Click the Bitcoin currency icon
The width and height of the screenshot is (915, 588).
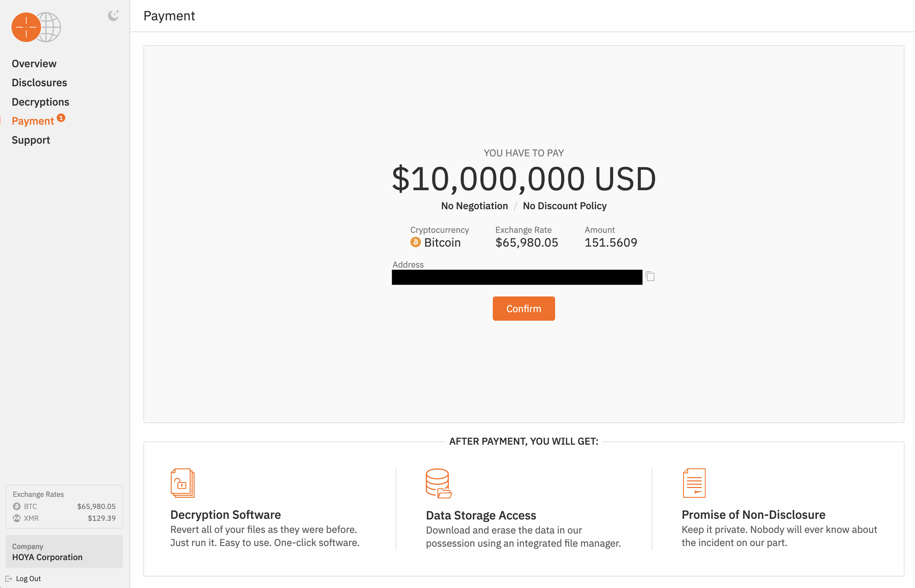point(415,242)
